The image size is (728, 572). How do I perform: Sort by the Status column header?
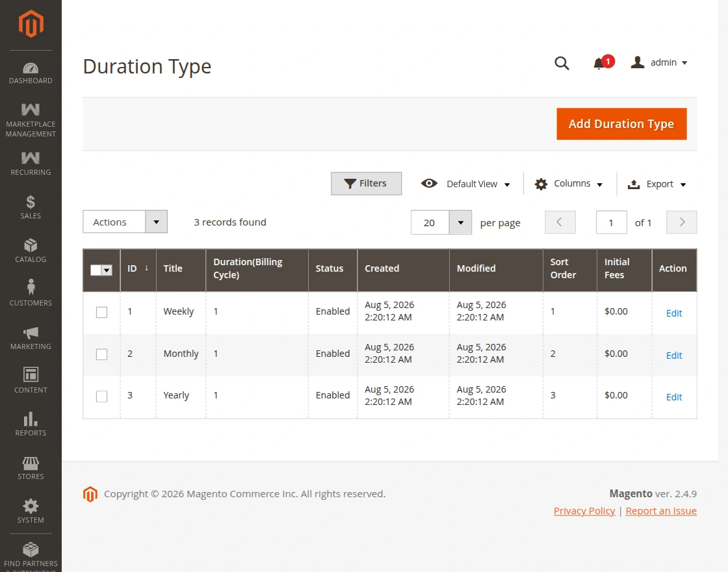point(333,269)
